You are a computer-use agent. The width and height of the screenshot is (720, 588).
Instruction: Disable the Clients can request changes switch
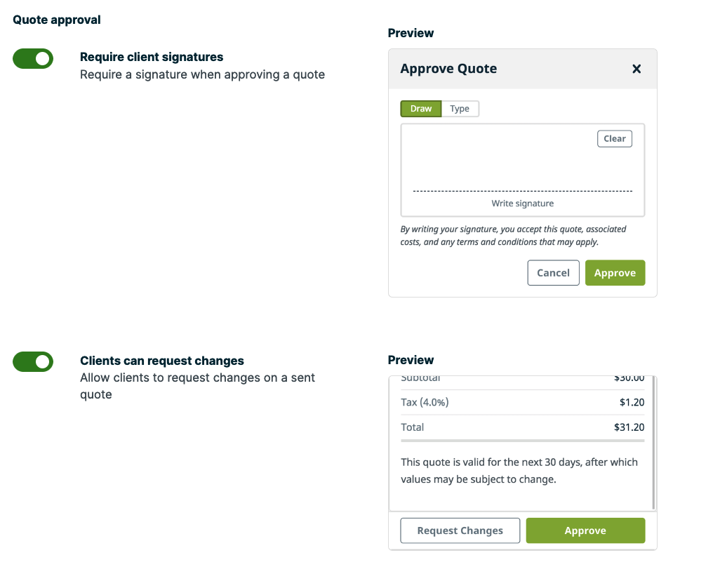point(33,362)
